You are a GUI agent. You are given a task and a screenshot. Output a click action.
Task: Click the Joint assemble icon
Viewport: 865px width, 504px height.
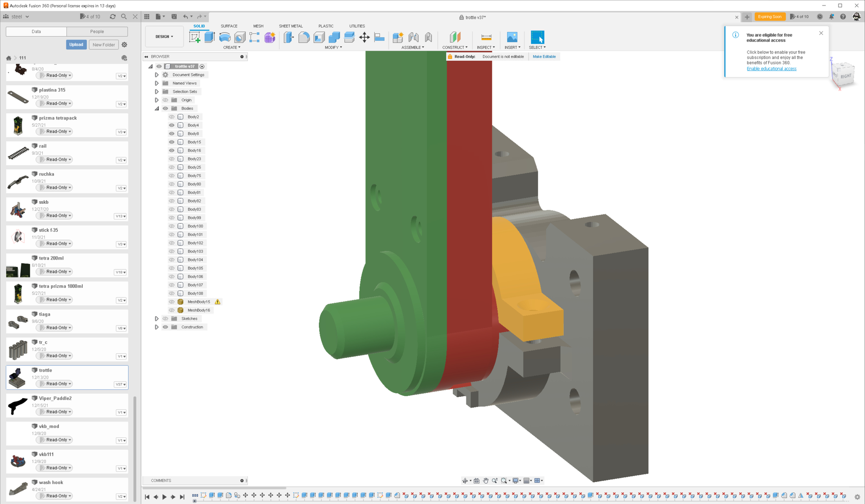(413, 37)
